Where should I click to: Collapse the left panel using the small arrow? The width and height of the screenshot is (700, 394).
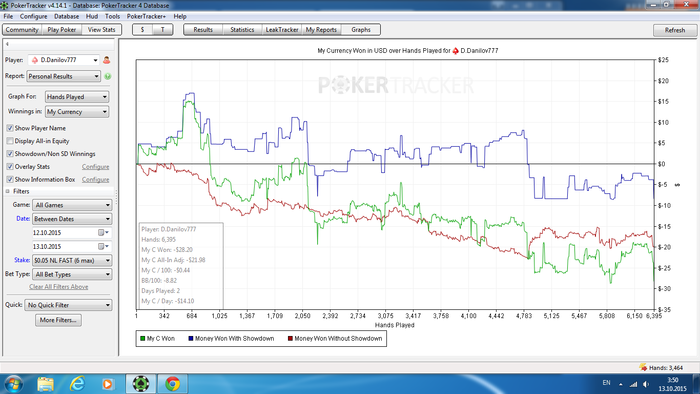7,44
